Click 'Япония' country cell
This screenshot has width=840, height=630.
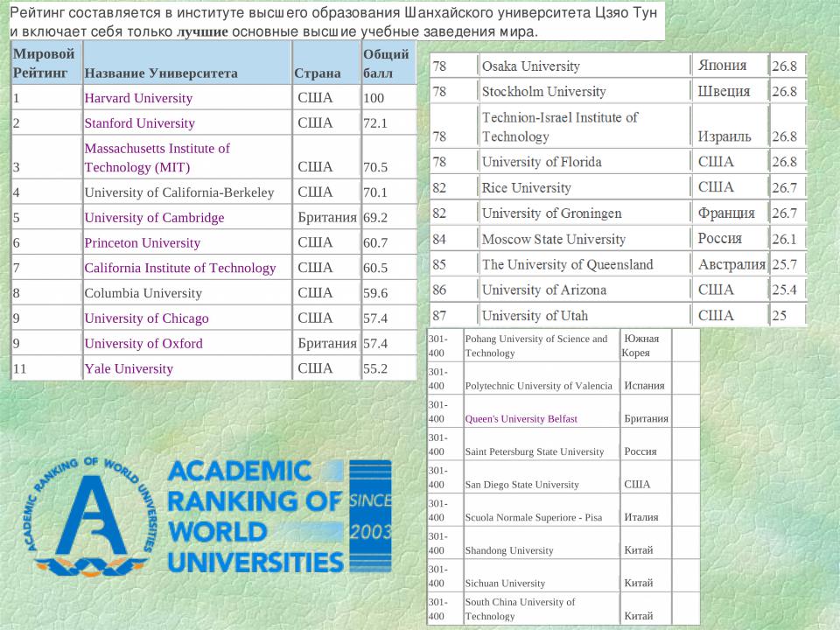click(x=730, y=66)
